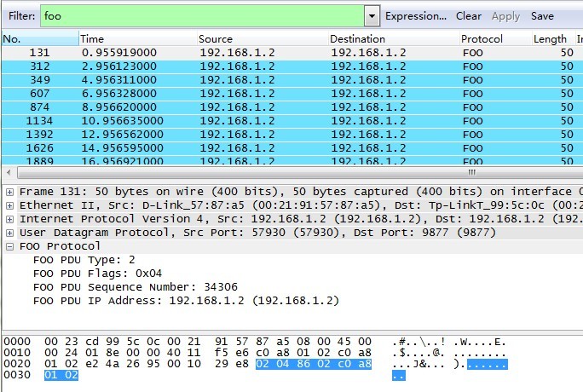Select the FOO PDU Sequence Number field

pyautogui.click(x=136, y=287)
